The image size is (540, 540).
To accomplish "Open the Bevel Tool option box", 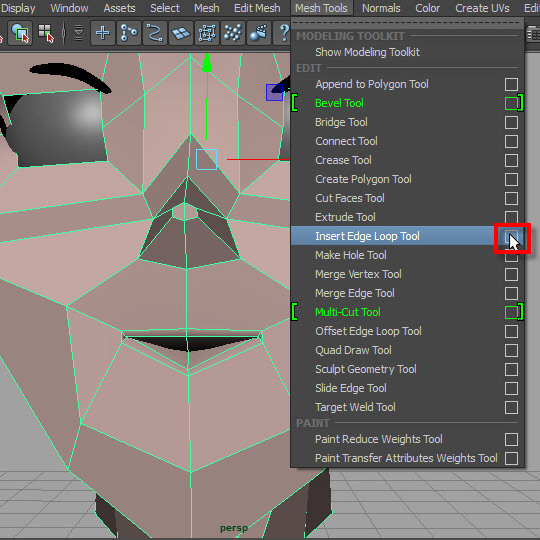I will point(511,103).
